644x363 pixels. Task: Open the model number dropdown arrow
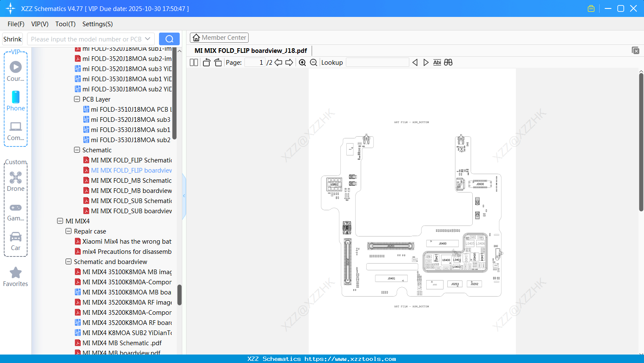(x=148, y=39)
